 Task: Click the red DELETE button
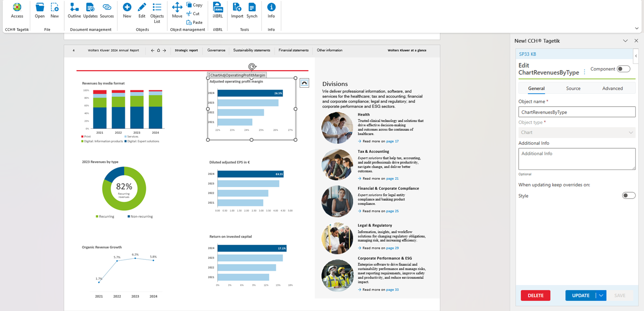click(535, 295)
